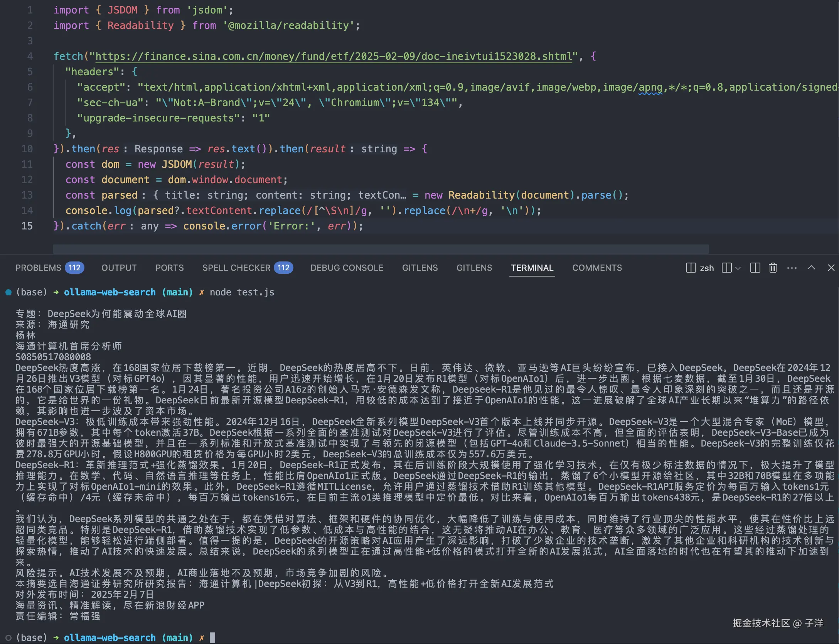Switch to the Debug Console tab

[347, 268]
